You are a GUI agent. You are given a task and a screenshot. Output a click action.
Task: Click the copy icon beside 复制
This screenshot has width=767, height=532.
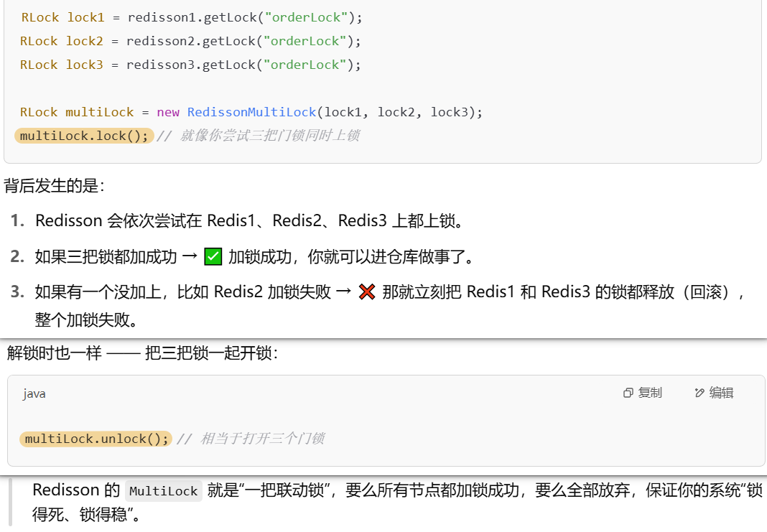[628, 393]
